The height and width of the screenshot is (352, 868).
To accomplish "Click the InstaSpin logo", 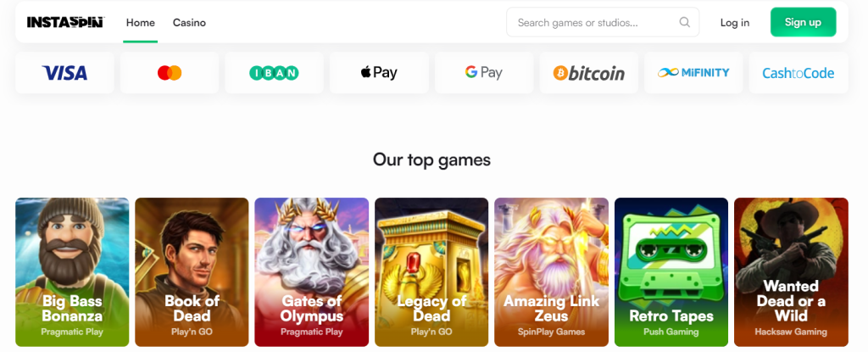I will pyautogui.click(x=64, y=22).
